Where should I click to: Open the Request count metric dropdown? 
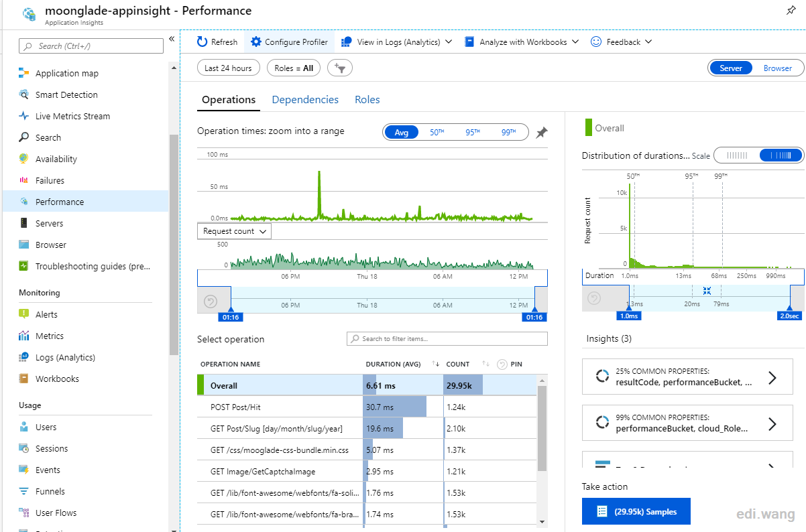tap(234, 231)
